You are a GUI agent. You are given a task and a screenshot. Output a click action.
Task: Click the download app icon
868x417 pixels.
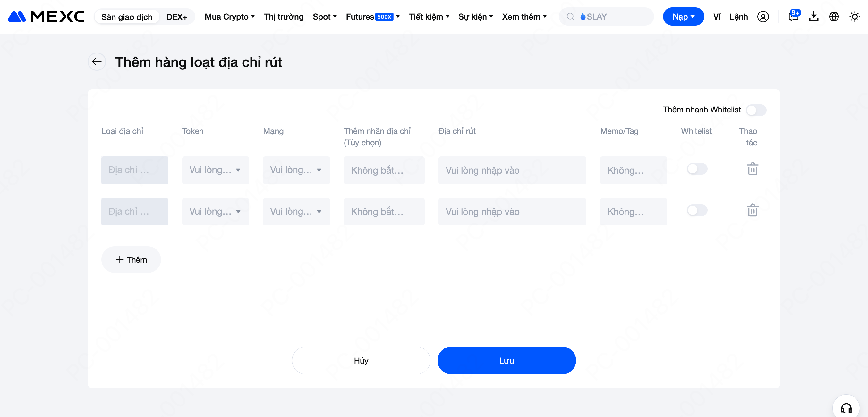(813, 16)
